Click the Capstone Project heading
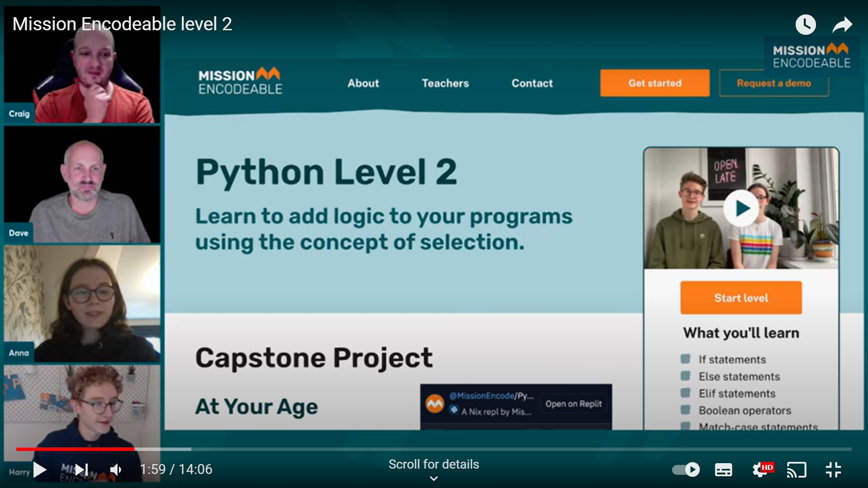Viewport: 868px width, 488px height. point(314,358)
